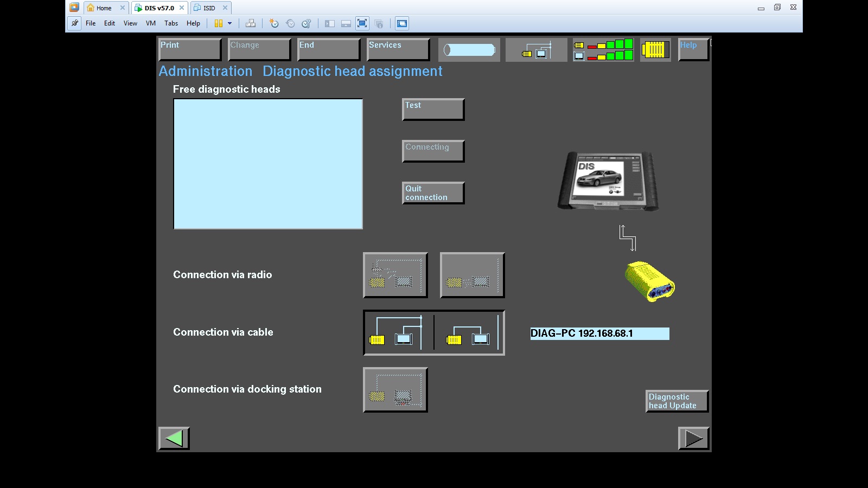Switch to the ISID tab
Screen dimensions: 868x488
(209, 8)
